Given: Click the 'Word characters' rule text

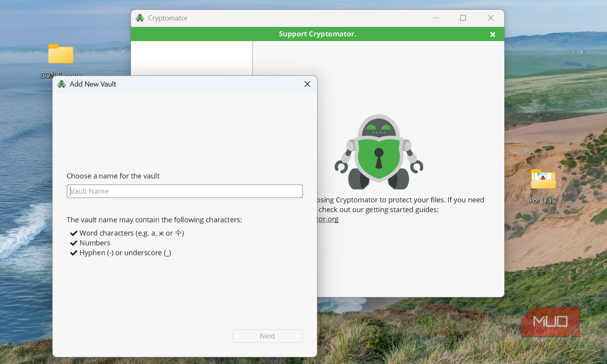Looking at the screenshot, I should point(132,233).
